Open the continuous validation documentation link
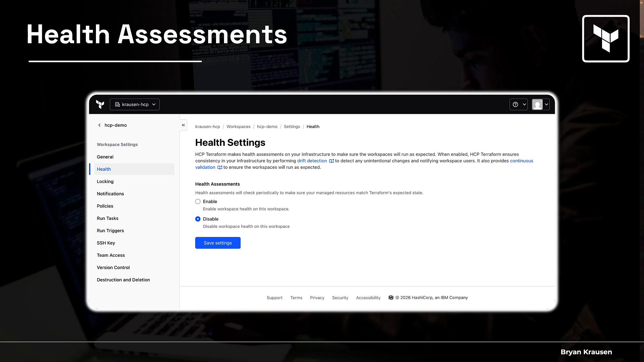The image size is (644, 362). [x=522, y=161]
